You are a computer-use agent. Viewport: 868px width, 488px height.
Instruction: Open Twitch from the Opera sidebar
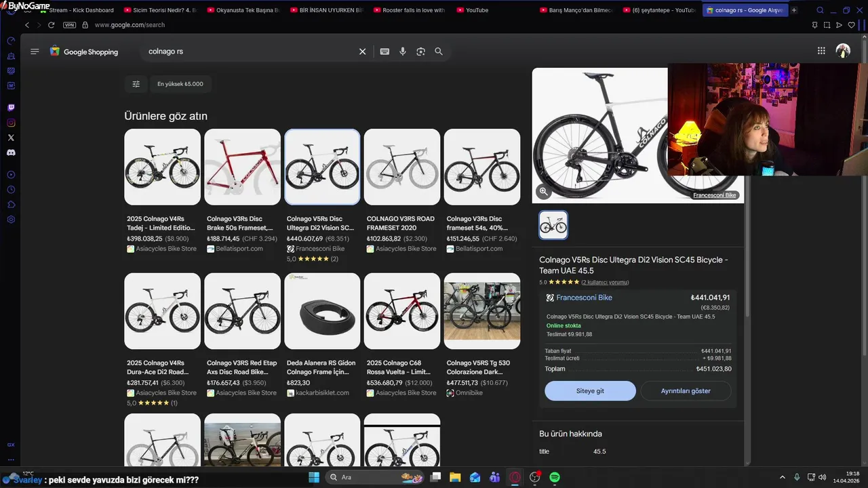(x=11, y=108)
